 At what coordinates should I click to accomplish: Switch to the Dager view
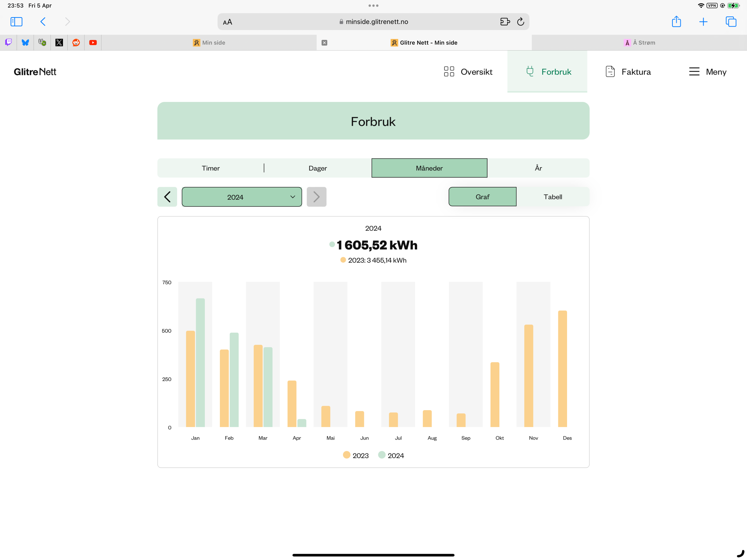coord(318,168)
